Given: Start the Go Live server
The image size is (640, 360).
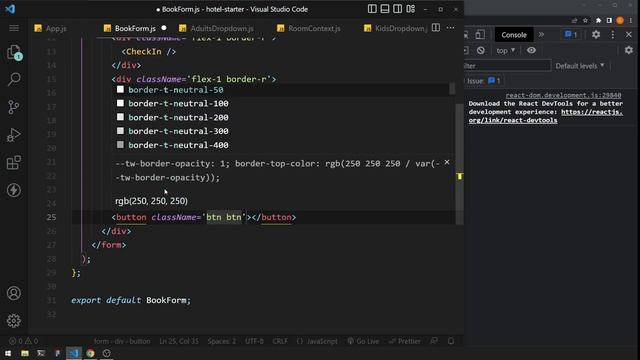Looking at the screenshot, I should click(x=363, y=341).
